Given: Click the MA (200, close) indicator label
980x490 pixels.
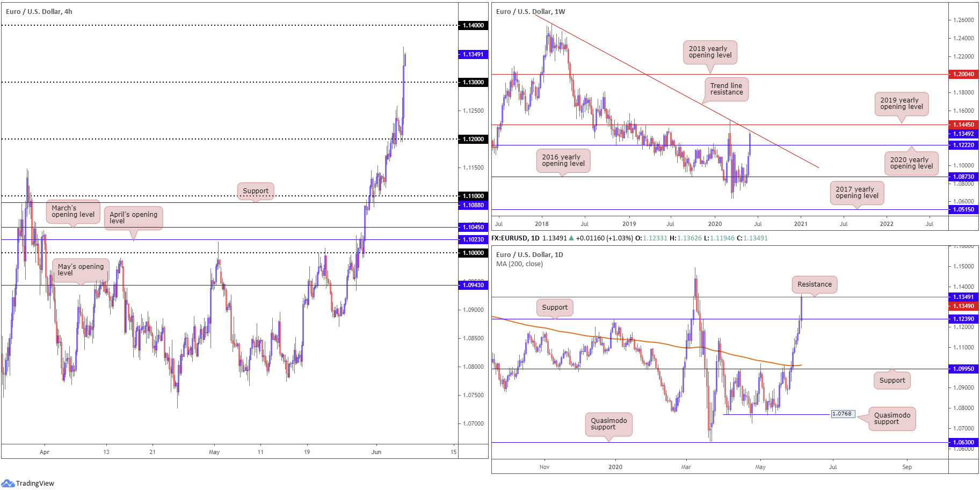Looking at the screenshot, I should (x=519, y=264).
